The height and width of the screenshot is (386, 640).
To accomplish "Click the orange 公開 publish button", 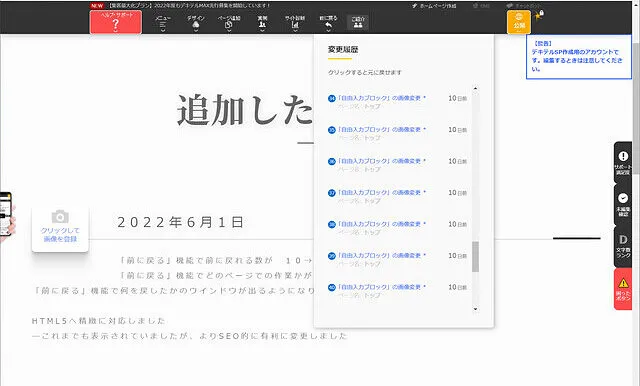I will [x=519, y=22].
